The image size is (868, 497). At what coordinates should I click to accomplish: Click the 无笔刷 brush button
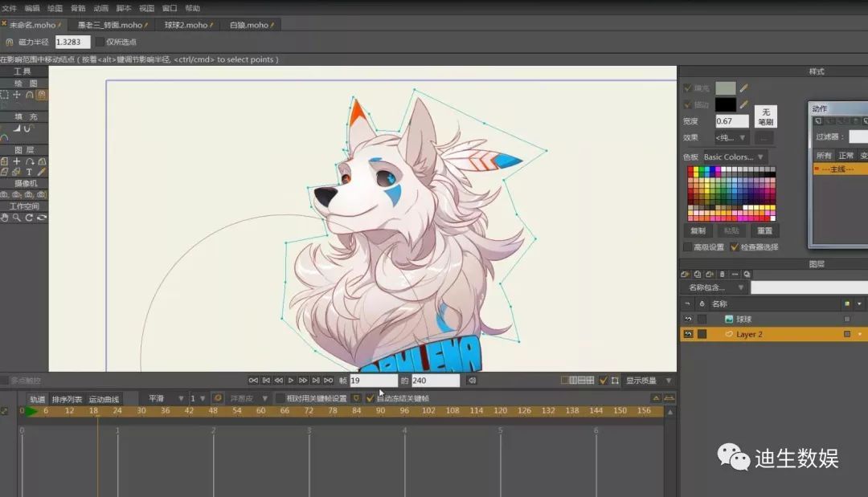click(766, 116)
